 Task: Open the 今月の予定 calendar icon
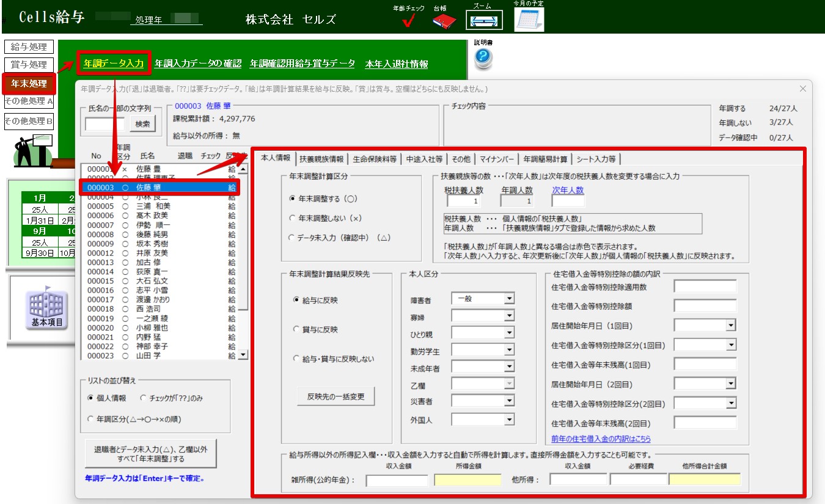click(x=529, y=20)
